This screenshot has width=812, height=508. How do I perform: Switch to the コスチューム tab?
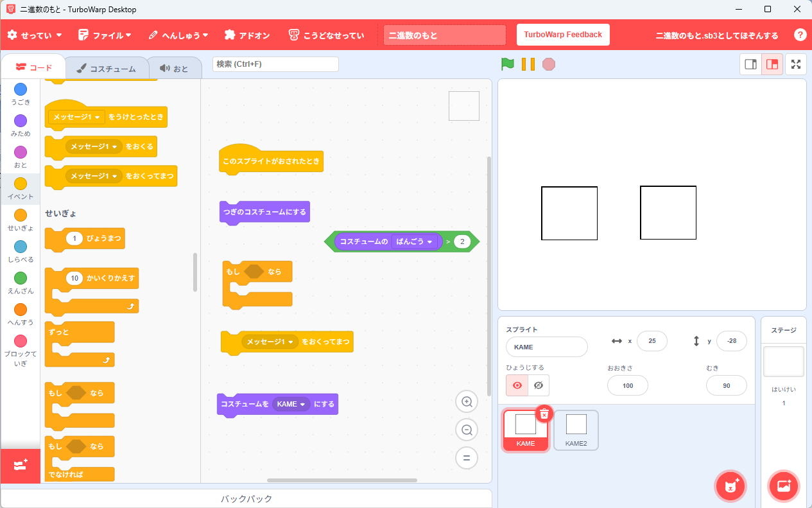[x=106, y=68]
